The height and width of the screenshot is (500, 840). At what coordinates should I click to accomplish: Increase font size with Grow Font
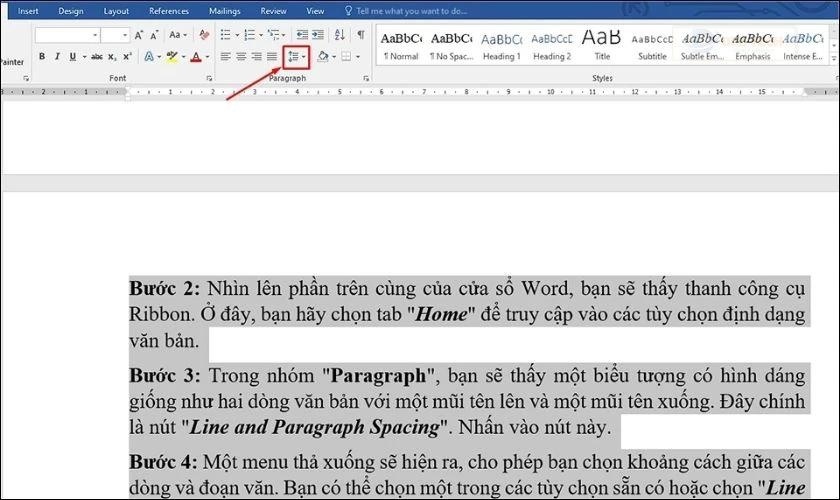click(x=139, y=35)
